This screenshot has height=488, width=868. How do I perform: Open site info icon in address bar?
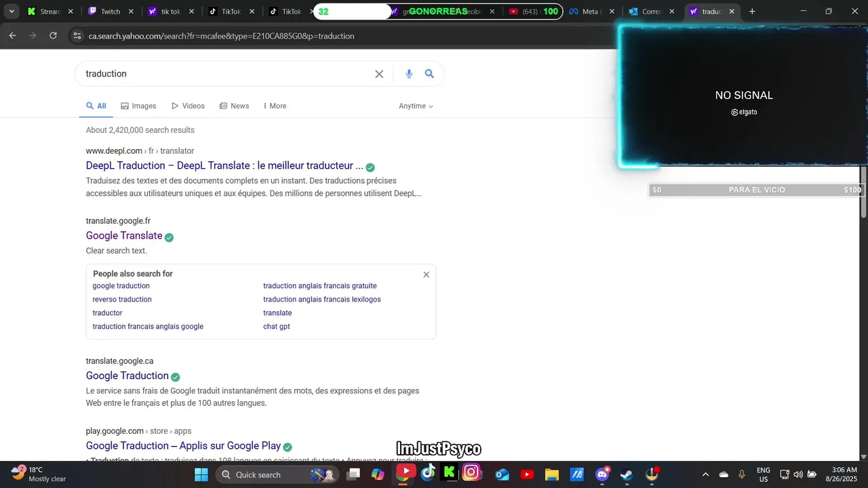point(77,36)
